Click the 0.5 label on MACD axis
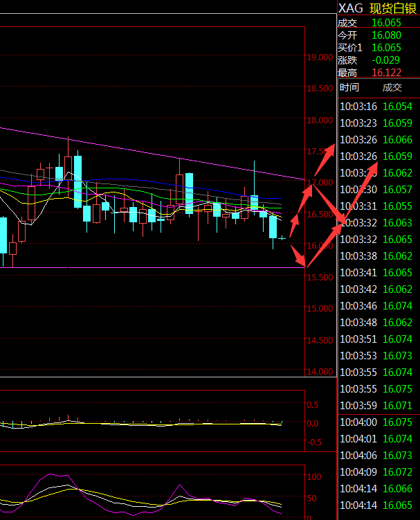Screen dimensions: 420x520 [313, 405]
